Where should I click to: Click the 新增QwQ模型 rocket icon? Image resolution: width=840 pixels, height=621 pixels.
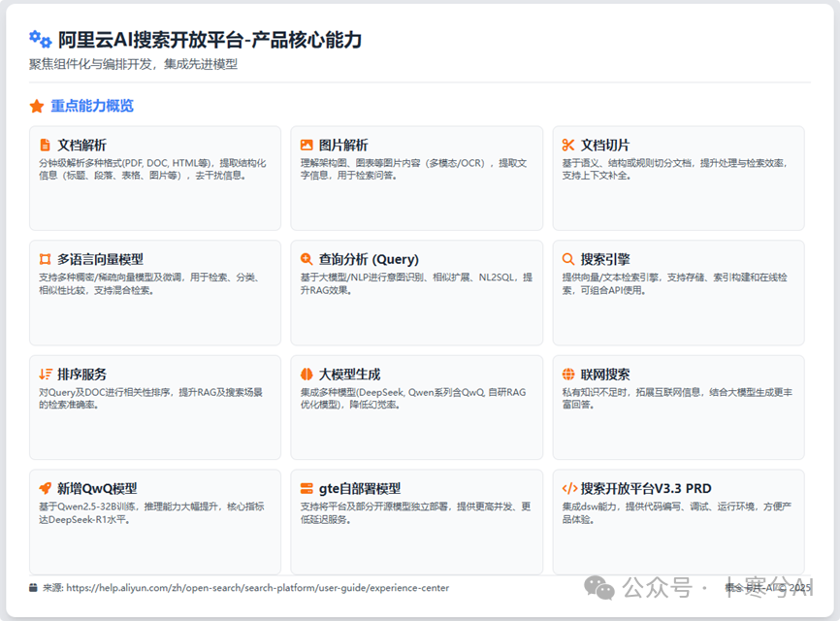[x=45, y=488]
